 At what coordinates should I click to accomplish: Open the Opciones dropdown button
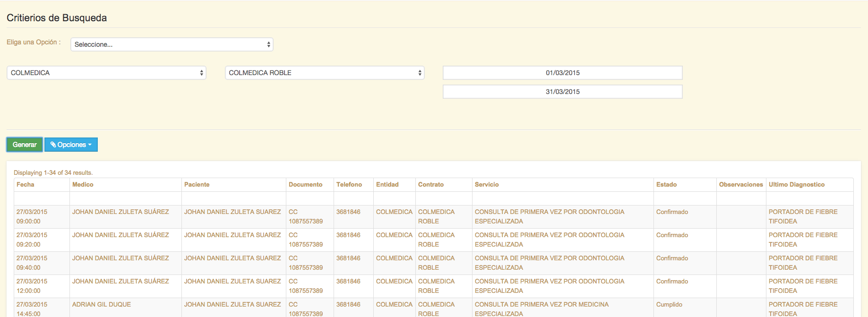71,145
